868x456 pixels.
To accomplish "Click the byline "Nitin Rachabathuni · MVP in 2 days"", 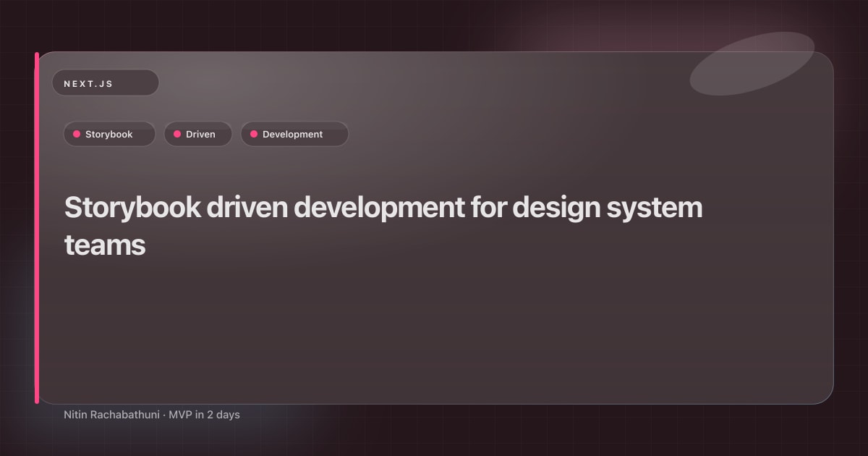I will pyautogui.click(x=152, y=415).
